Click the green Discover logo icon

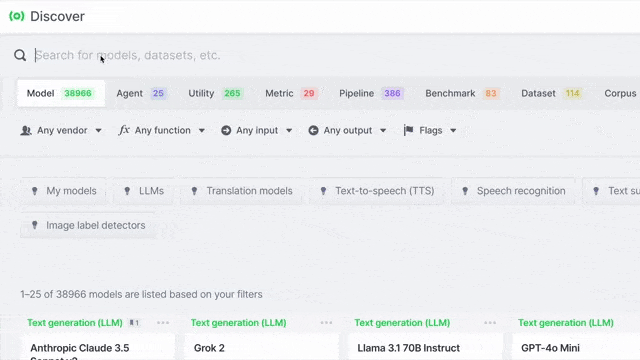pos(17,16)
